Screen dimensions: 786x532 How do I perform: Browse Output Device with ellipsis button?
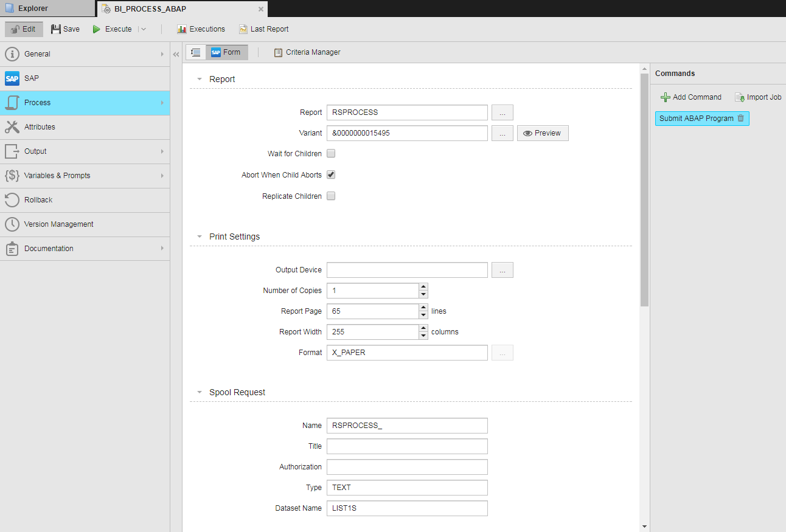point(503,270)
